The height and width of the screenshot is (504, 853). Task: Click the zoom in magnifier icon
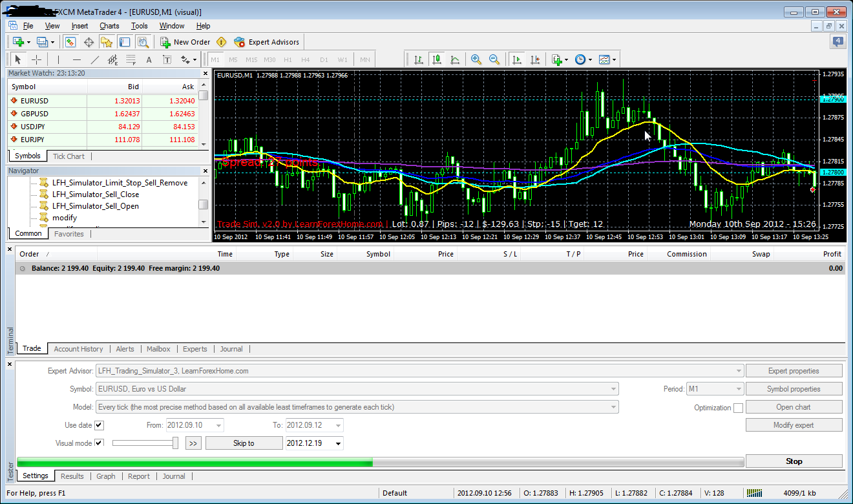pos(476,59)
